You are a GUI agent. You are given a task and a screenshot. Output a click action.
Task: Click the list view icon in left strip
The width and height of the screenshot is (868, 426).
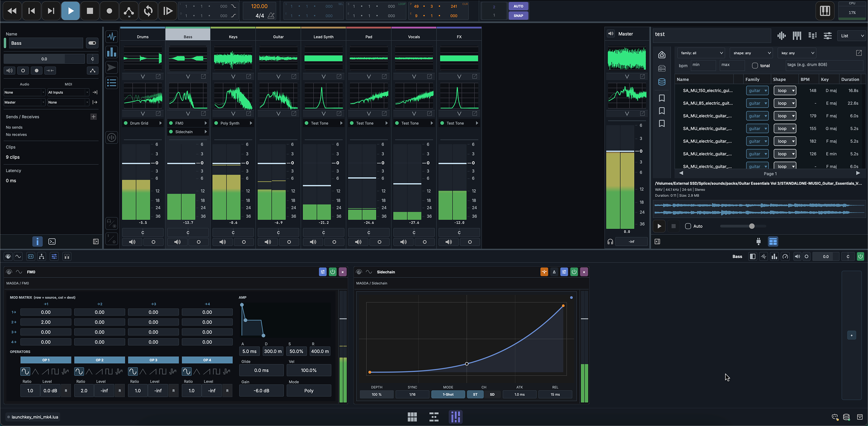point(112,83)
